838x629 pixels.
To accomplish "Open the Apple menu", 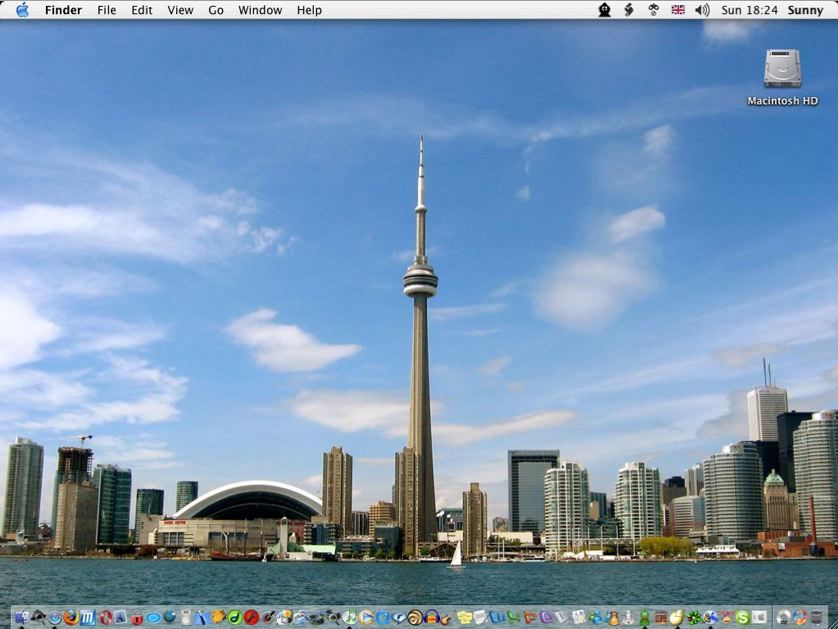I will 22,10.
